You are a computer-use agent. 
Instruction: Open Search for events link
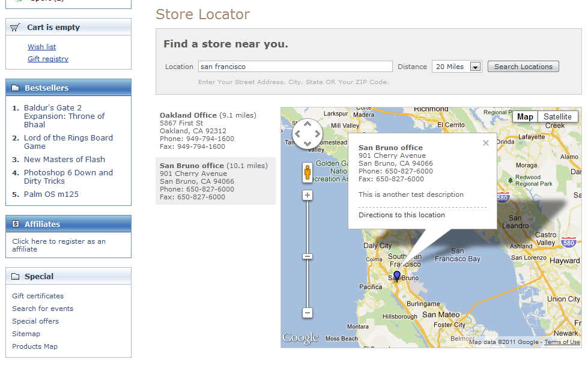(43, 309)
